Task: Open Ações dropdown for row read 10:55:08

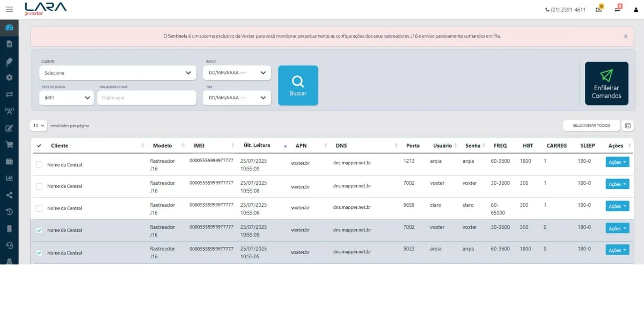Action: click(617, 184)
